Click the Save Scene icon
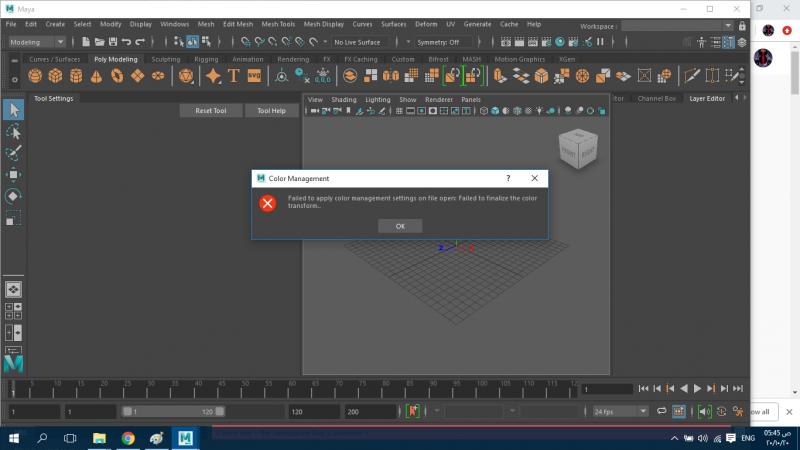 coord(113,42)
